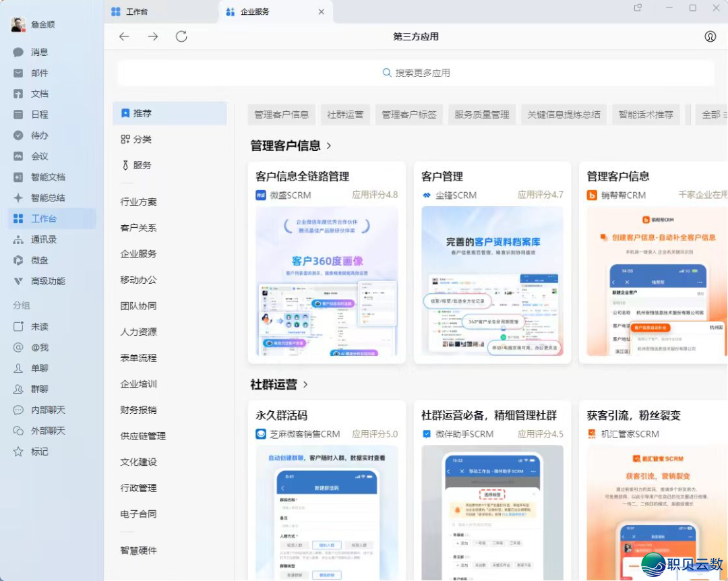
Task: Expand the 社群运营 section chevron
Action: [305, 385]
